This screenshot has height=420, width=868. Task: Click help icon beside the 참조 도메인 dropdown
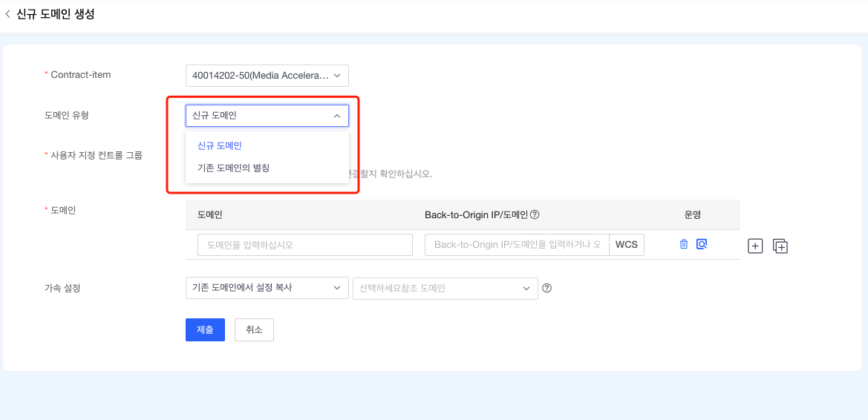547,288
